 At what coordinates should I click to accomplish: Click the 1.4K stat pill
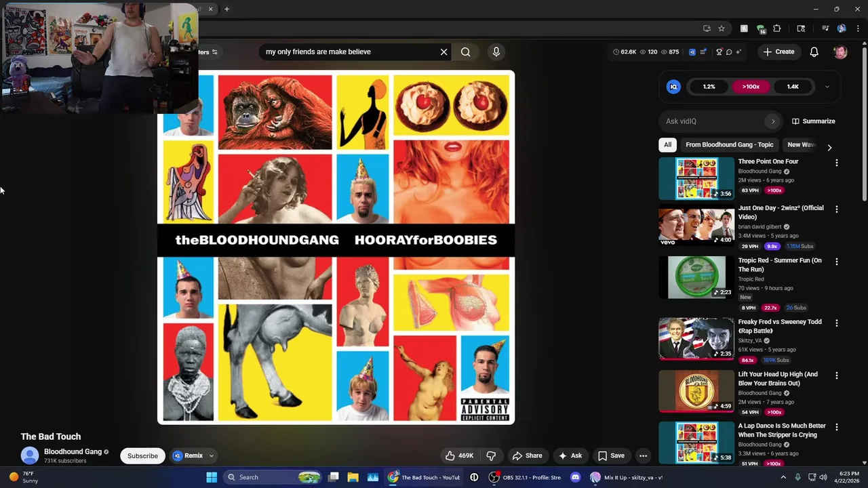793,87
